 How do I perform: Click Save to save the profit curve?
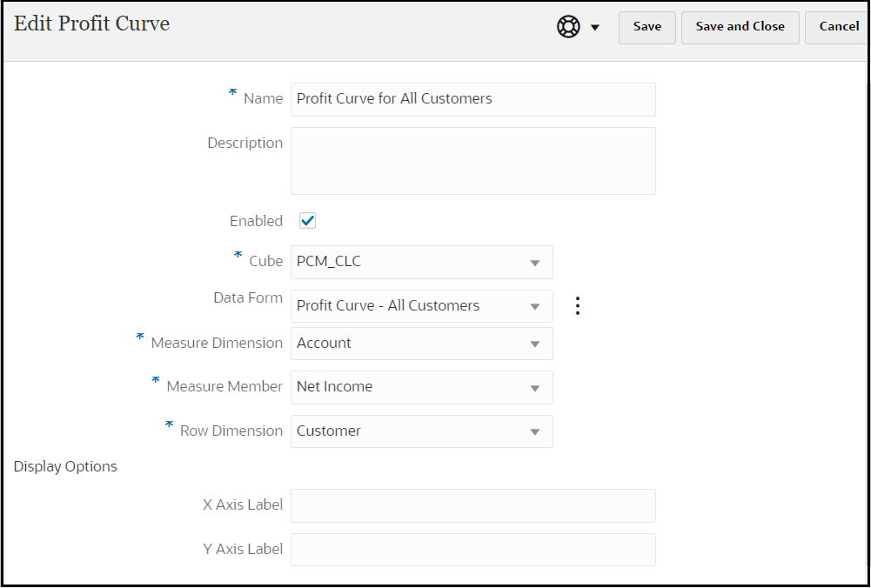click(x=647, y=27)
